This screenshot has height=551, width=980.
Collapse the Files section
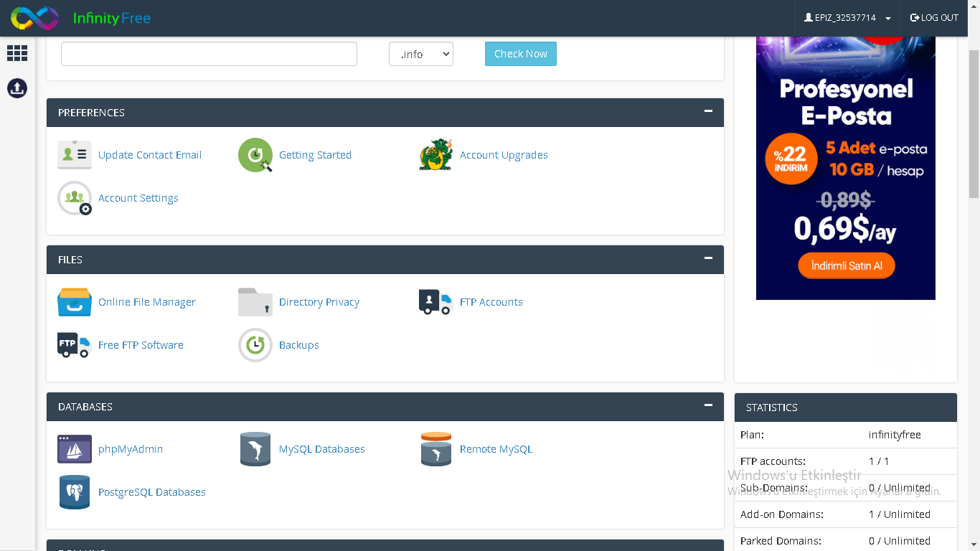click(708, 258)
